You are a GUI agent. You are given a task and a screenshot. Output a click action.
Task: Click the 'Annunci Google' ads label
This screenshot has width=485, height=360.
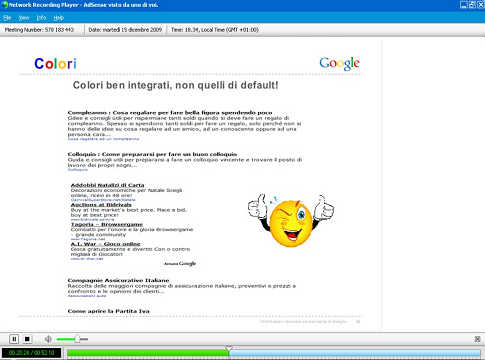tap(180, 264)
